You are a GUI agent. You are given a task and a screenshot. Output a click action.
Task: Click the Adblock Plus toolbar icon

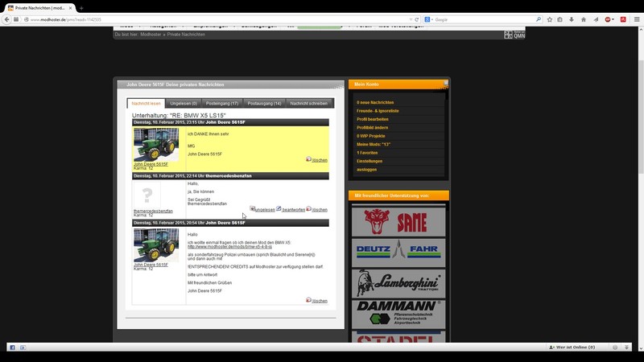click(x=609, y=19)
